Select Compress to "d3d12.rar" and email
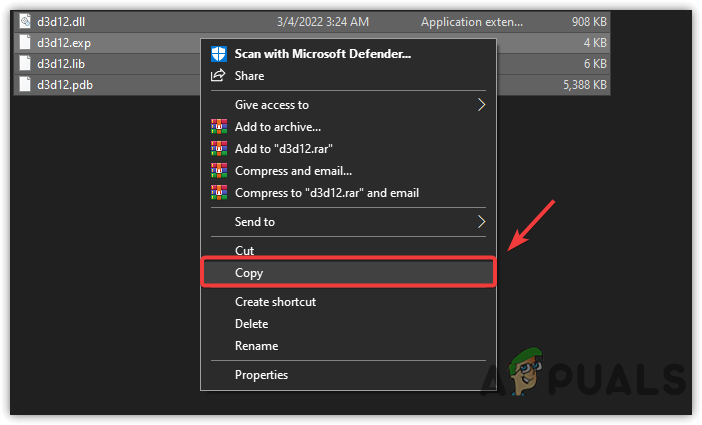This screenshot has height=425, width=702. click(348, 193)
